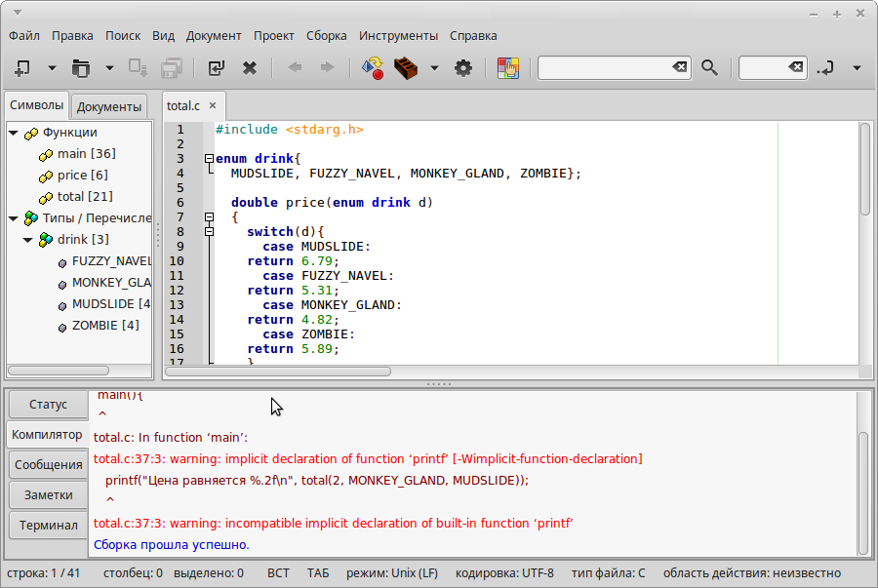Screen dimensions: 878x588
Task: Click the New file toolbar icon
Action: 22,68
